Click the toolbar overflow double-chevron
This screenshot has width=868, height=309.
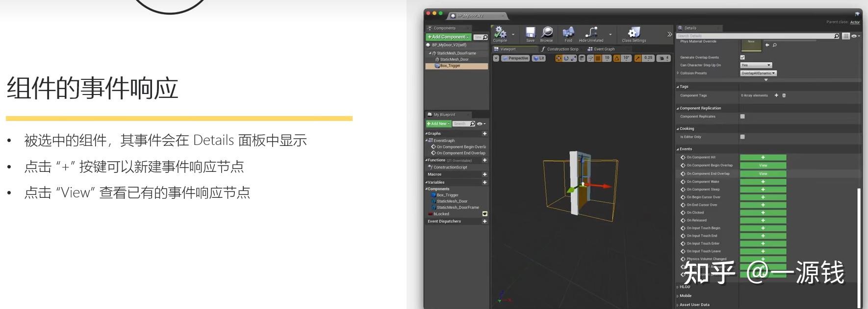(669, 34)
